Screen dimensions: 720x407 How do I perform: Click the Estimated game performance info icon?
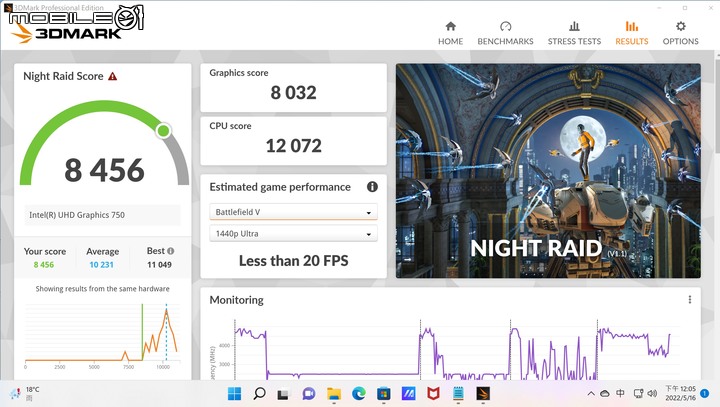372,187
